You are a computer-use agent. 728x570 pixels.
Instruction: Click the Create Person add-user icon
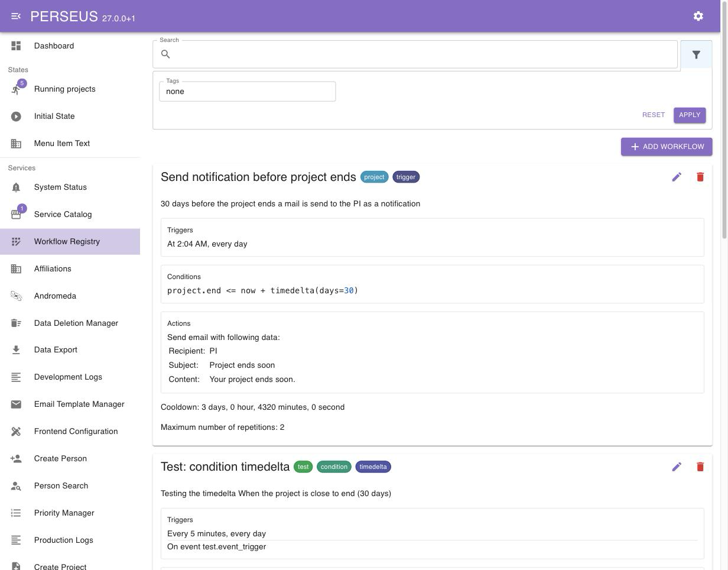(x=16, y=459)
